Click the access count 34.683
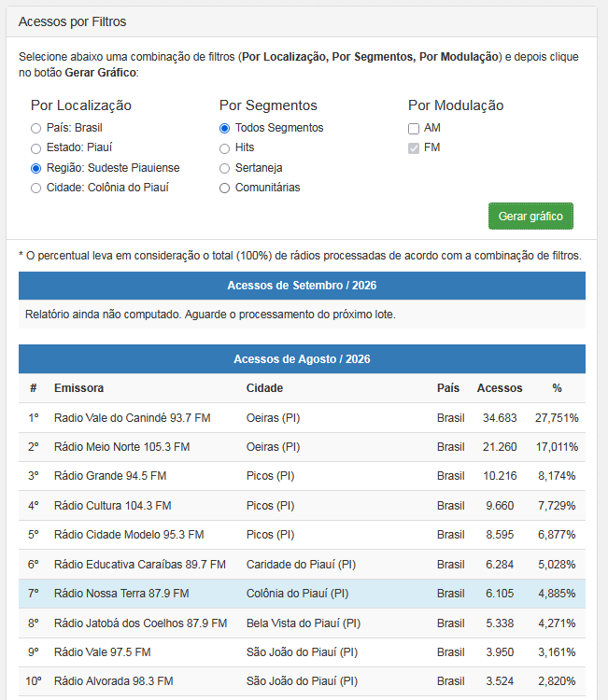 [x=500, y=418]
